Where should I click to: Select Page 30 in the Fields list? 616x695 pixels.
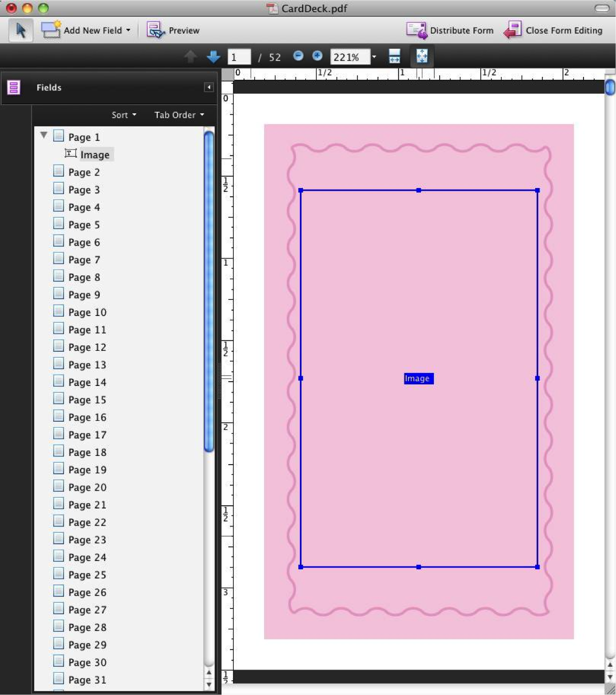(x=87, y=662)
